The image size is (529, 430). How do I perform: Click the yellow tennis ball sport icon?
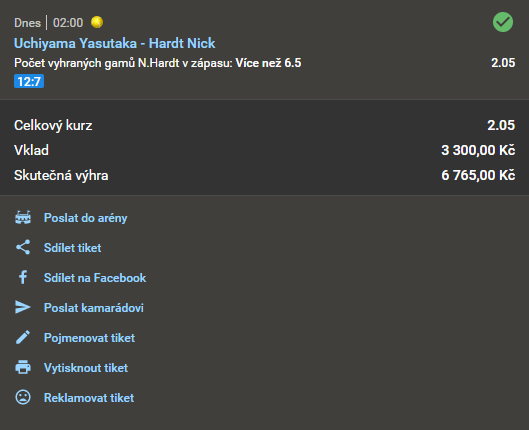(x=97, y=22)
